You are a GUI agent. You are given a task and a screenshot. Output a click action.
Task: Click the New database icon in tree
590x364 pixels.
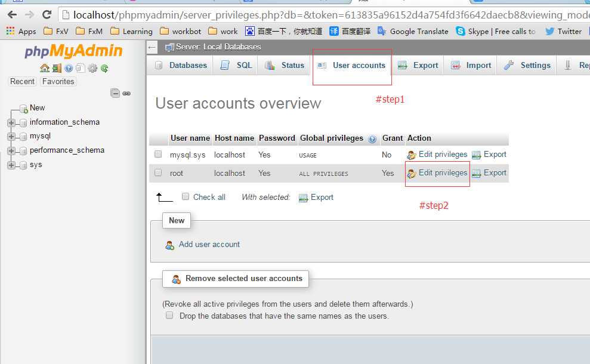tap(24, 109)
